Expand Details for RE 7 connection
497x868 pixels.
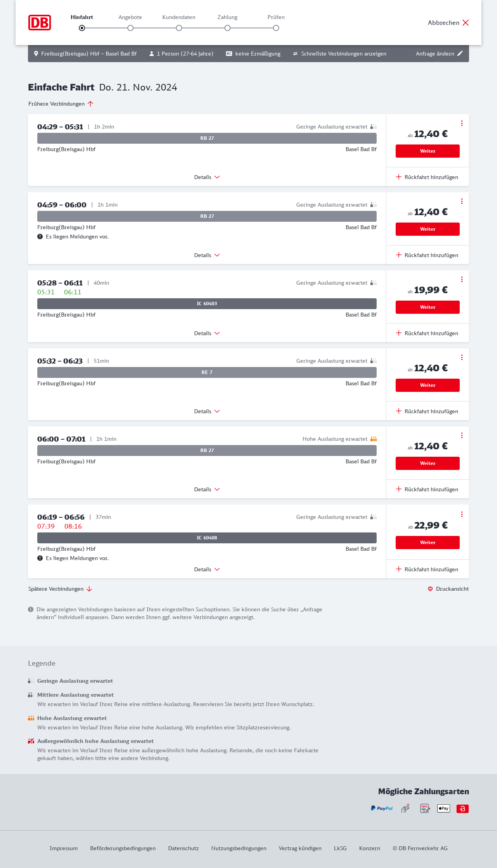pos(207,411)
